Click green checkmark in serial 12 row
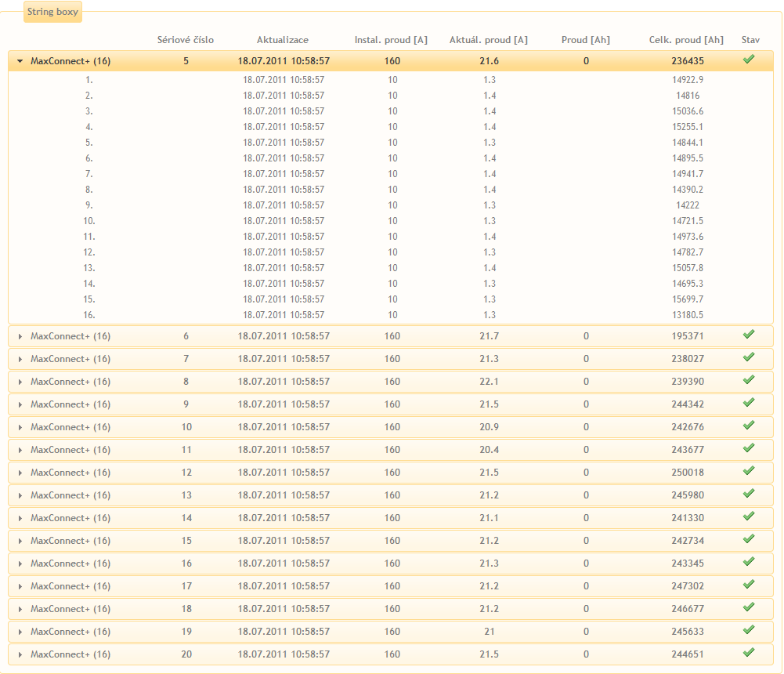 tap(749, 472)
